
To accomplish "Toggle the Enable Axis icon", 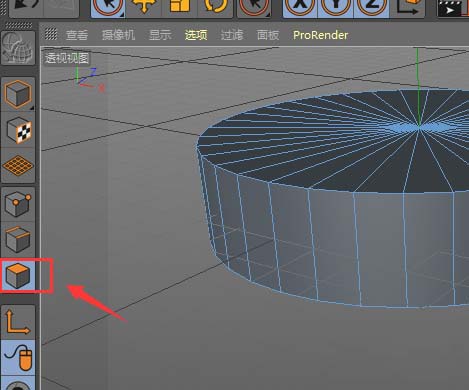I will click(x=18, y=322).
